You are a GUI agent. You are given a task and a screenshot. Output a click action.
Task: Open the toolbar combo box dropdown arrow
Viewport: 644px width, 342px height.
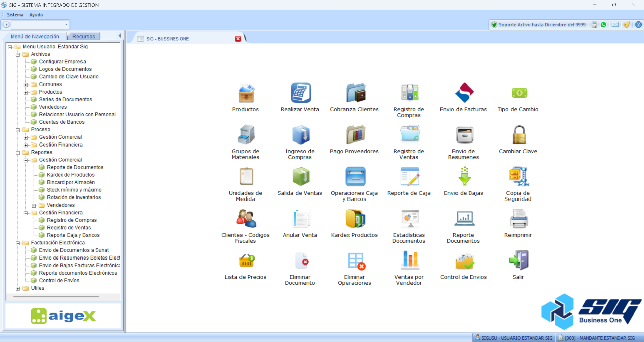pyautogui.click(x=66, y=25)
